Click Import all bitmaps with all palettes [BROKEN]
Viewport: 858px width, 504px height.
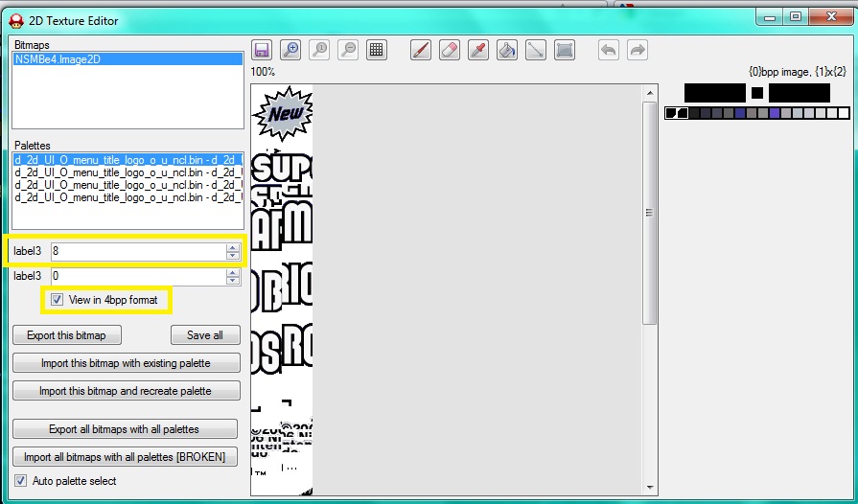pyautogui.click(x=125, y=456)
